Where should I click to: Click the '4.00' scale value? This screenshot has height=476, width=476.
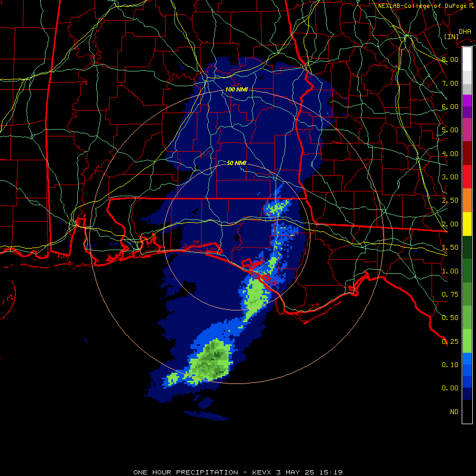pos(450,153)
